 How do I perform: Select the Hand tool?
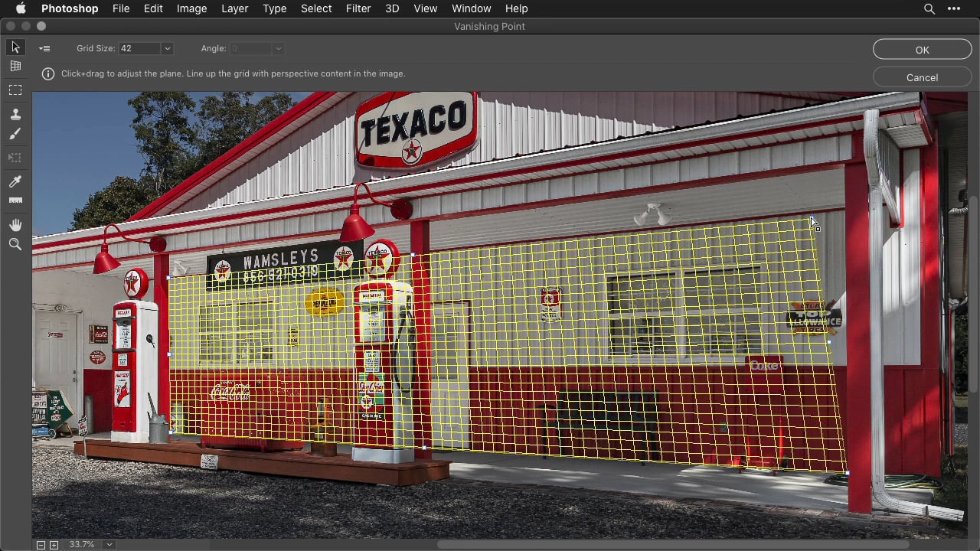click(x=15, y=225)
